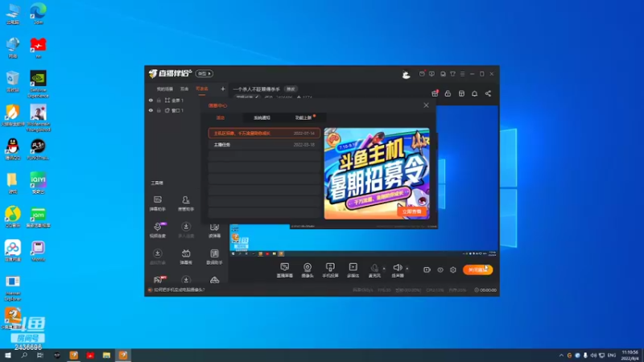Open the highlighted message dated 2022-07-14
The height and width of the screenshot is (362, 644).
click(x=264, y=133)
